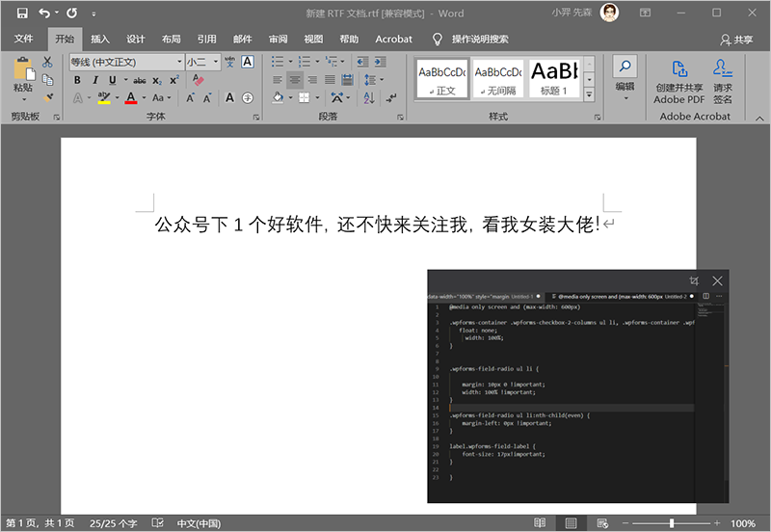The height and width of the screenshot is (532, 771).
Task: Open the font name dropdown
Action: coord(178,62)
